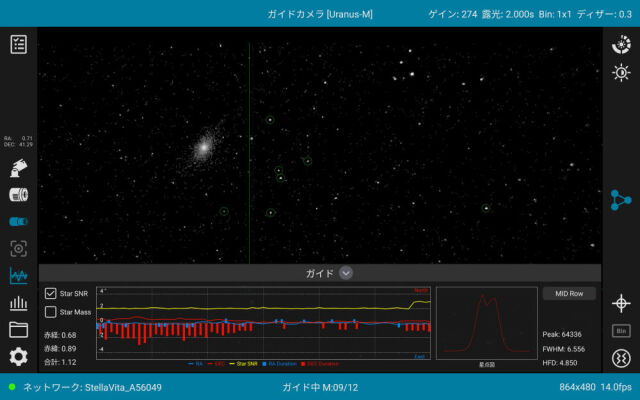Show the histogram panel
The image size is (640, 400).
point(18,304)
